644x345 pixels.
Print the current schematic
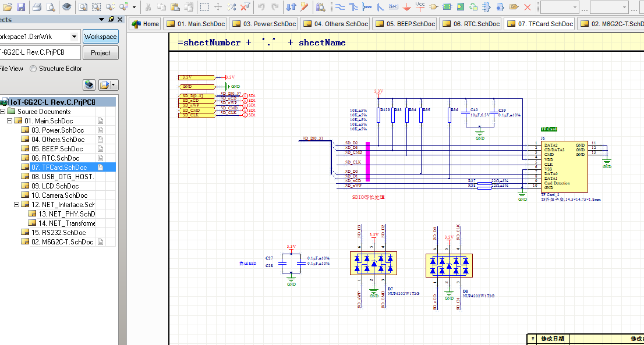(37, 6)
